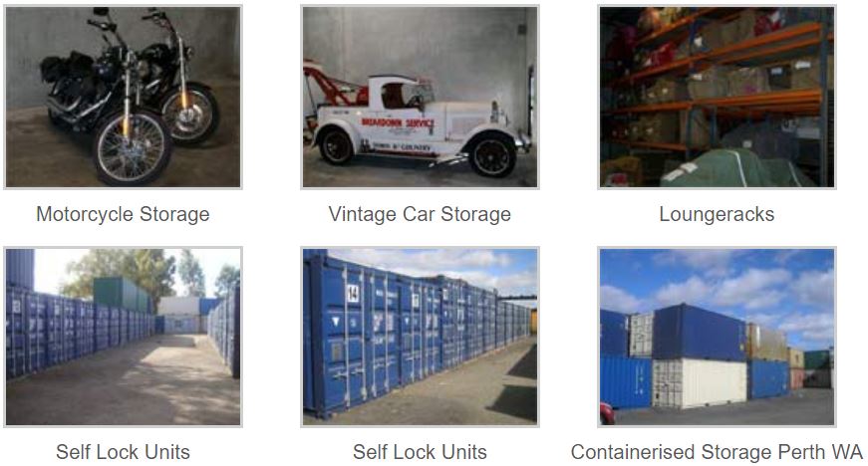The height and width of the screenshot is (466, 868).
Task: View the Containerised Storage Perth WA photo
Action: coord(717,338)
